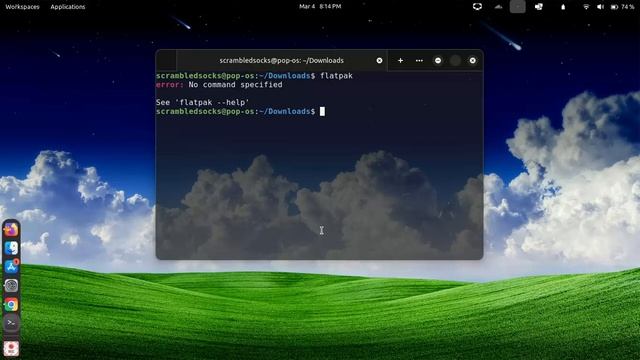Open the Mar 4 8:14 PM clock menu
Screen dimensions: 640x360
click(320, 7)
